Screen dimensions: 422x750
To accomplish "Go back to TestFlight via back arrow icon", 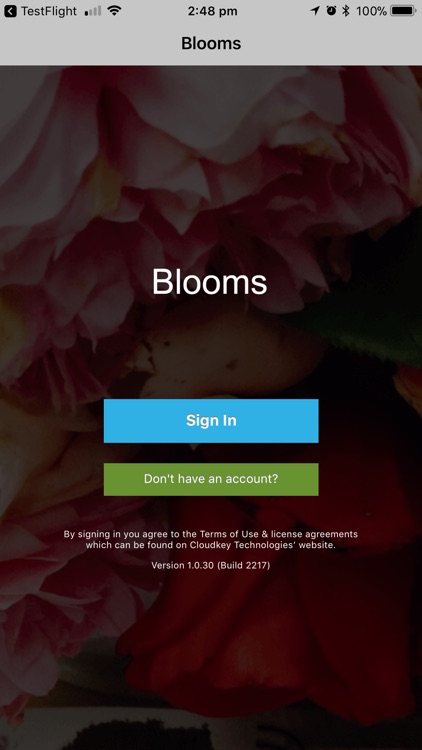I will (x=10, y=11).
